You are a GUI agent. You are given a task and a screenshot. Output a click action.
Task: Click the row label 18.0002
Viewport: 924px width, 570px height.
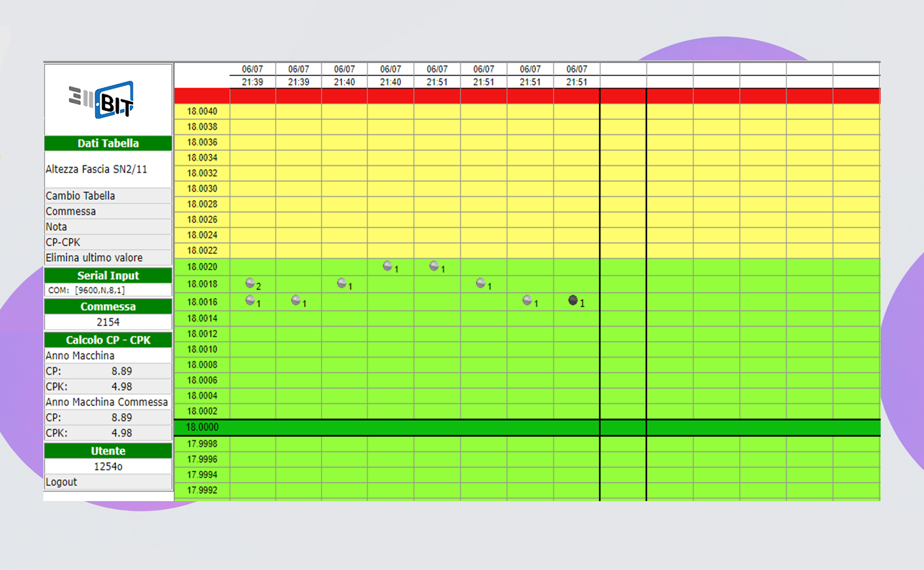[202, 411]
